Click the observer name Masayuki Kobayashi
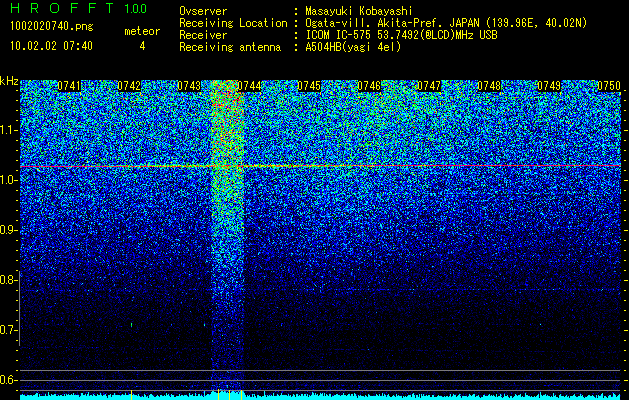This screenshot has height=400, width=629. pyautogui.click(x=359, y=11)
